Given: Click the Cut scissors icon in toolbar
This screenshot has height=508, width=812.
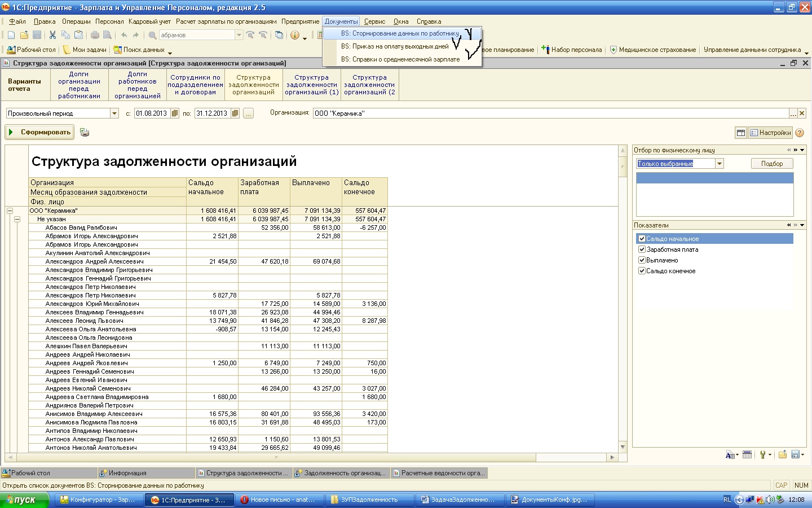Looking at the screenshot, I should 52,35.
